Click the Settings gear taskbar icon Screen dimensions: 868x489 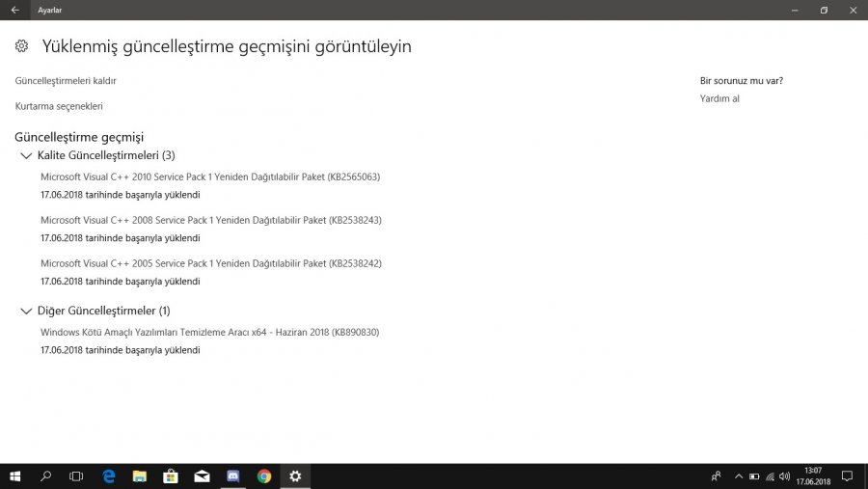tap(295, 476)
